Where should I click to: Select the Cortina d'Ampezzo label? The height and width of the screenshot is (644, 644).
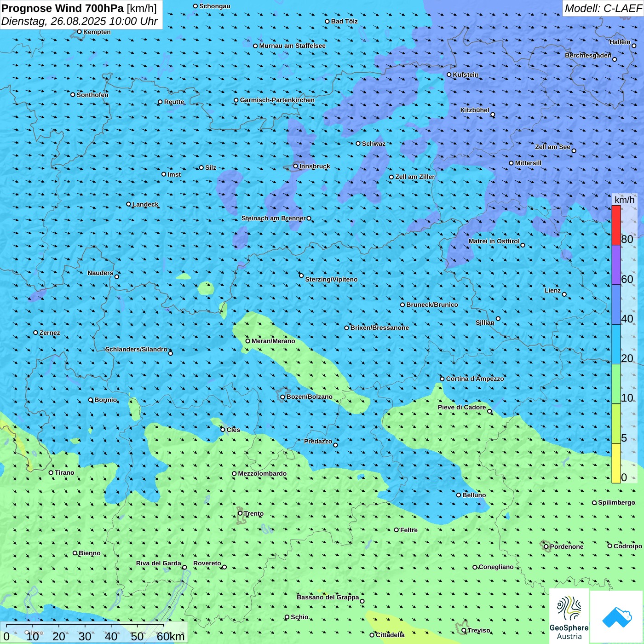click(475, 379)
